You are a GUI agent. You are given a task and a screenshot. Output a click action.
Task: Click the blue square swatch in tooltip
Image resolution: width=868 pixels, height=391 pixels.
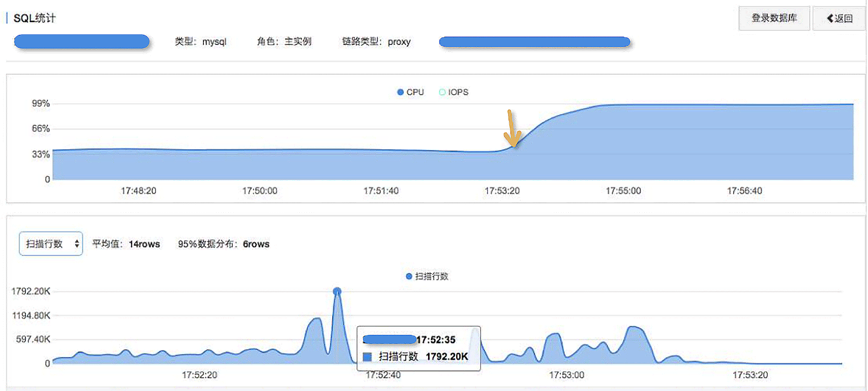click(x=368, y=357)
